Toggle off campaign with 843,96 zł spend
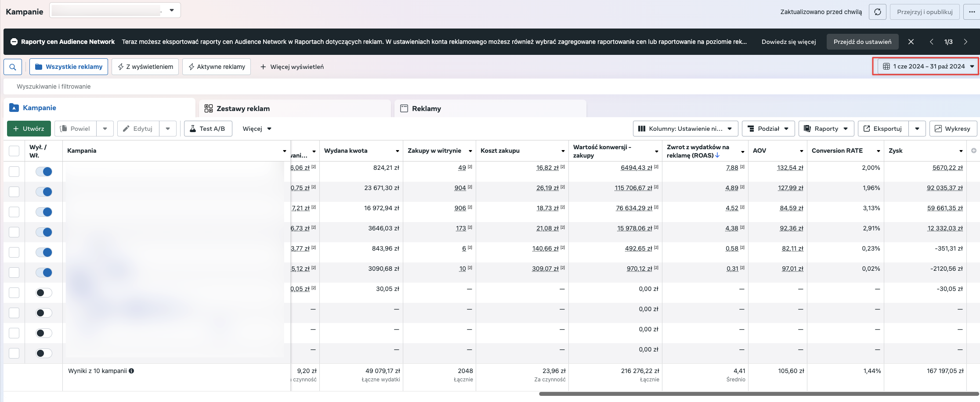980x402 pixels. pyautogui.click(x=44, y=252)
